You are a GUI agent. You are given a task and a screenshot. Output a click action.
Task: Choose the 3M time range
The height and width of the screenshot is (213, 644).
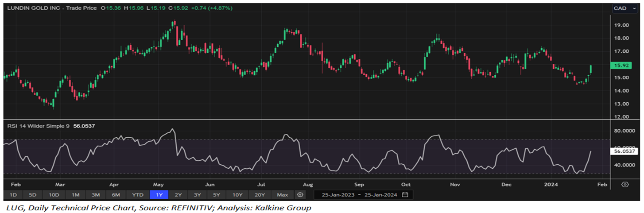click(x=96, y=195)
